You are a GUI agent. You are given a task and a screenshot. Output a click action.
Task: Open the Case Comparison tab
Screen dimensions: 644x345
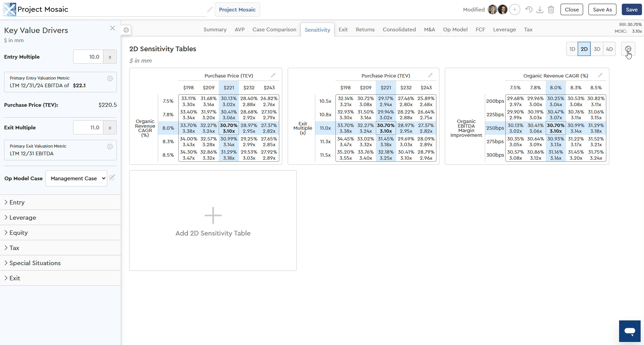click(x=274, y=30)
